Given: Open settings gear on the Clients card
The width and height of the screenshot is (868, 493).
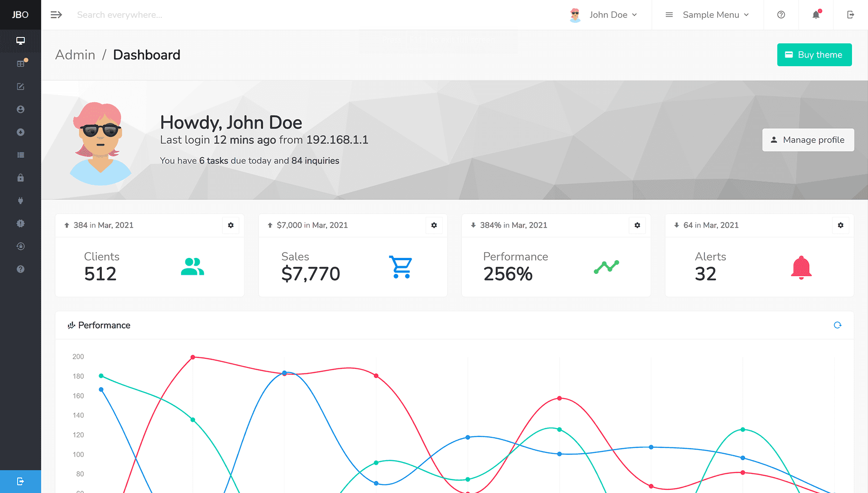Looking at the screenshot, I should 231,225.
